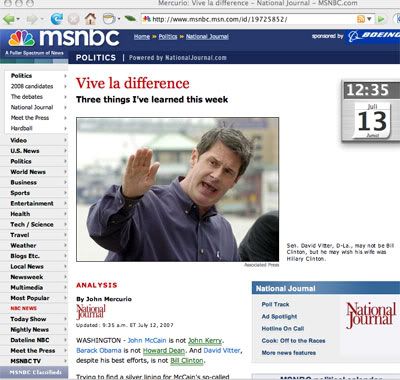Follow the John McCain article link
The width and height of the screenshot is (400, 380).
[x=147, y=340]
